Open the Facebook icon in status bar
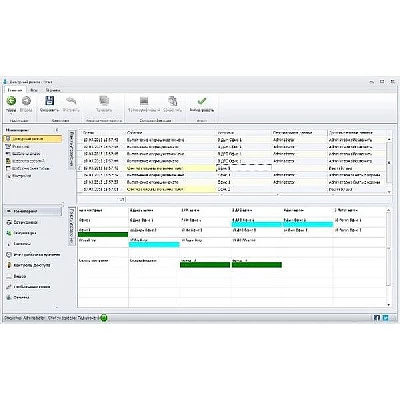Image resolution: width=400 pixels, height=400 pixels. (377, 318)
